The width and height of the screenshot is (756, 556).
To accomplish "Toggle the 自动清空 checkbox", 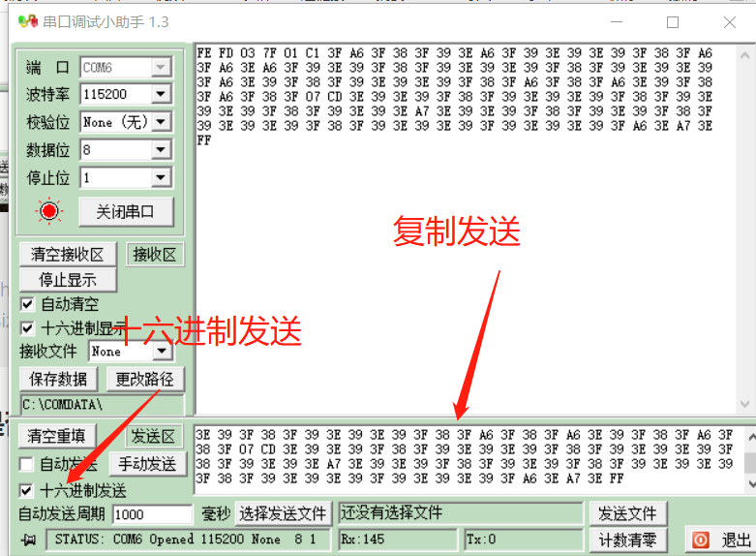I will click(27, 304).
